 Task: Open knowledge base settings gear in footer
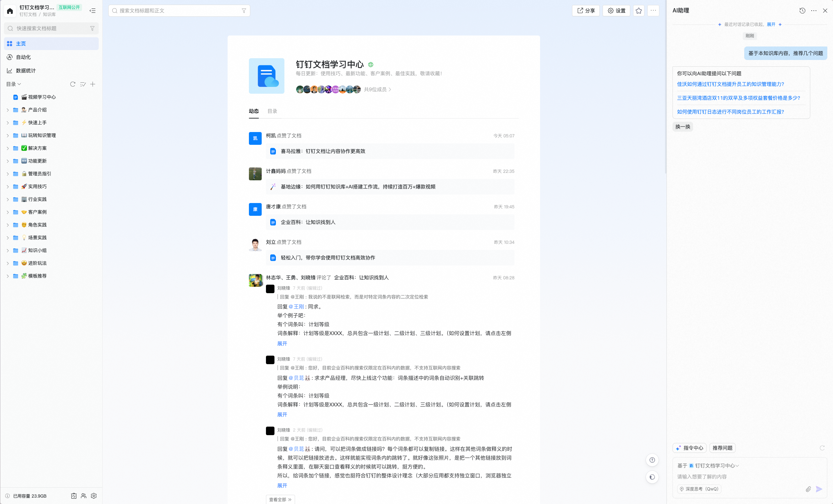click(x=94, y=496)
